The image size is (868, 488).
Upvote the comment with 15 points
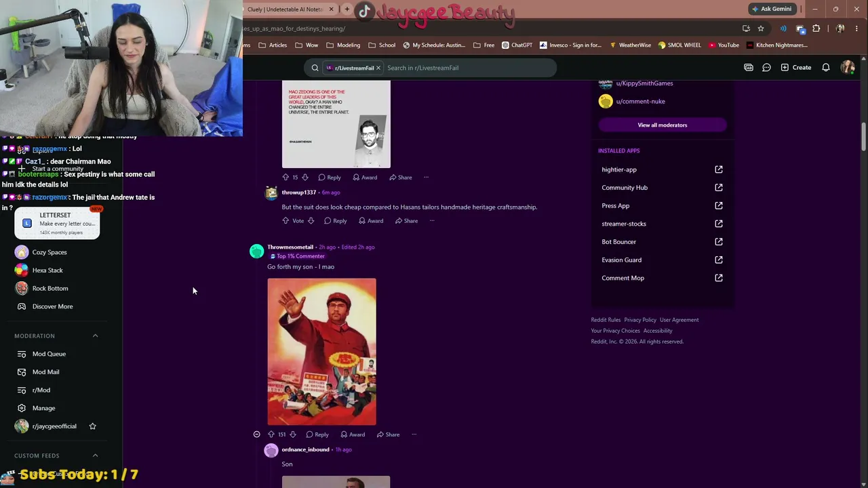[285, 178]
